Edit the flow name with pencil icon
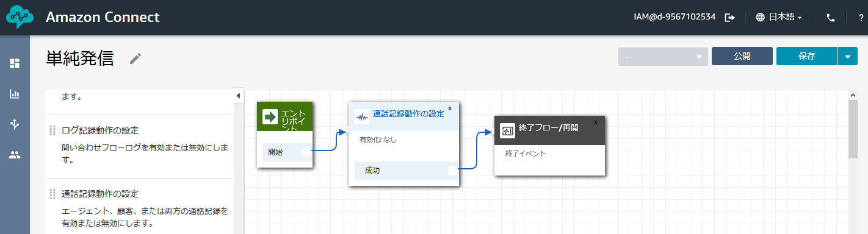 [x=136, y=58]
